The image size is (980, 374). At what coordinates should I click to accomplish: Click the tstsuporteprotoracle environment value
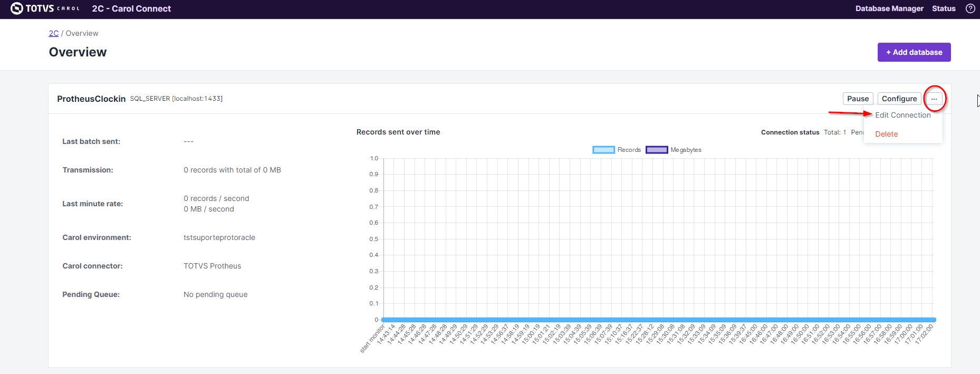[x=219, y=237]
